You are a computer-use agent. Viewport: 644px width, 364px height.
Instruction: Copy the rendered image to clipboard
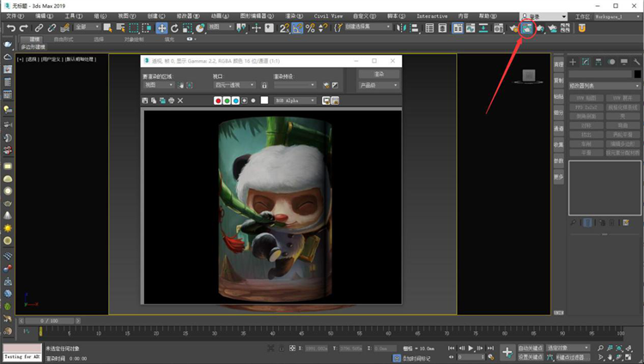point(154,100)
